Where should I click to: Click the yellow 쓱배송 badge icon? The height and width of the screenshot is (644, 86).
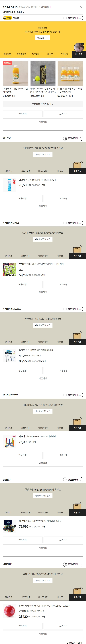pos(7,18)
